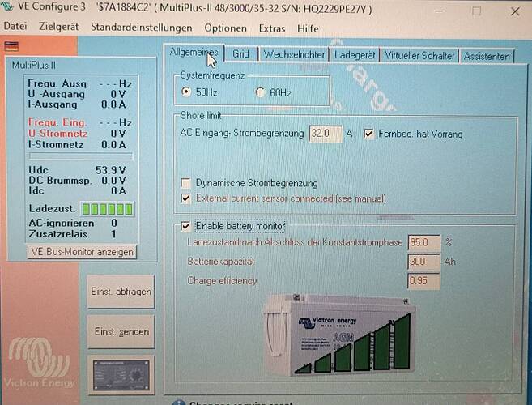Click the Frequ. Ausg. reading row
532x405 pixels.
pos(79,83)
